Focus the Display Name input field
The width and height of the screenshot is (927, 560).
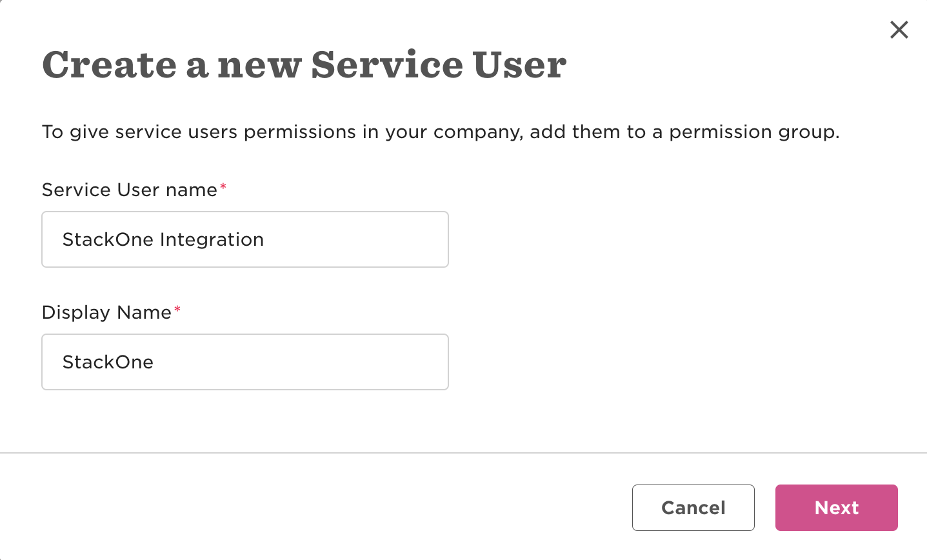coord(245,362)
